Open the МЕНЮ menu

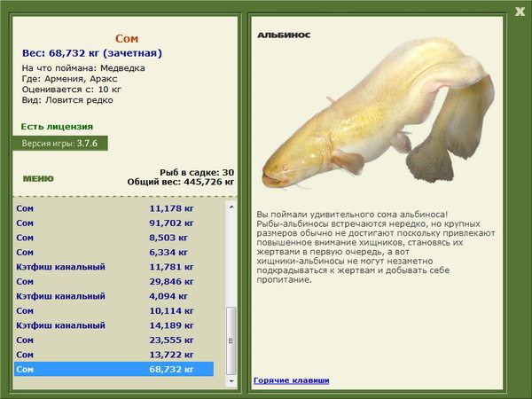[x=38, y=178]
